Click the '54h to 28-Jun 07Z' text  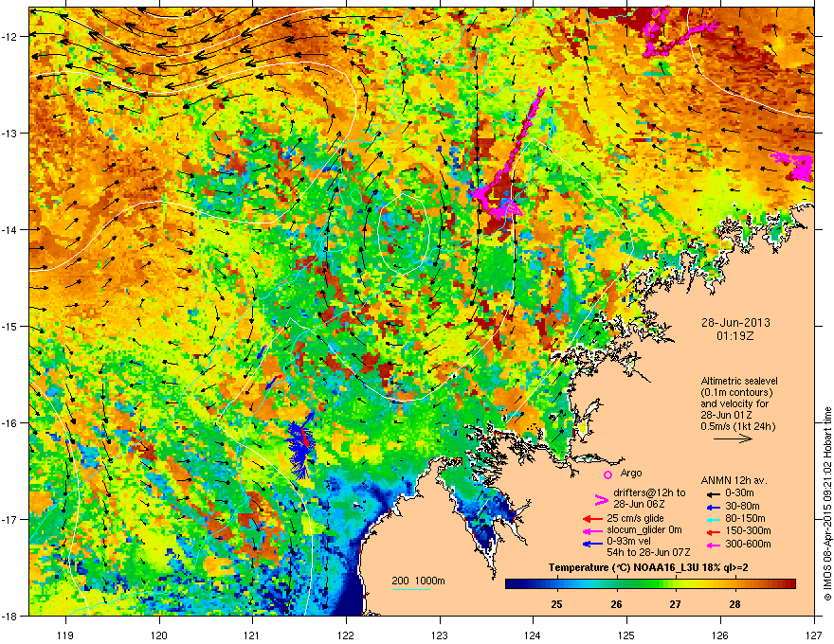click(648, 552)
